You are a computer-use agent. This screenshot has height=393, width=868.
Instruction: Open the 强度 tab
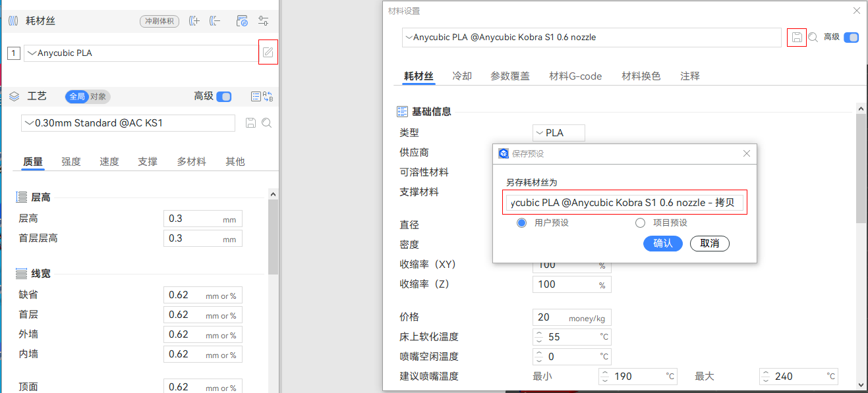click(x=71, y=162)
